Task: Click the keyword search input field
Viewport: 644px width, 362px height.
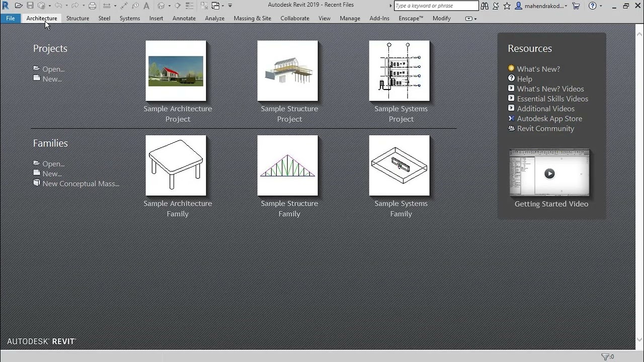Action: pyautogui.click(x=436, y=6)
